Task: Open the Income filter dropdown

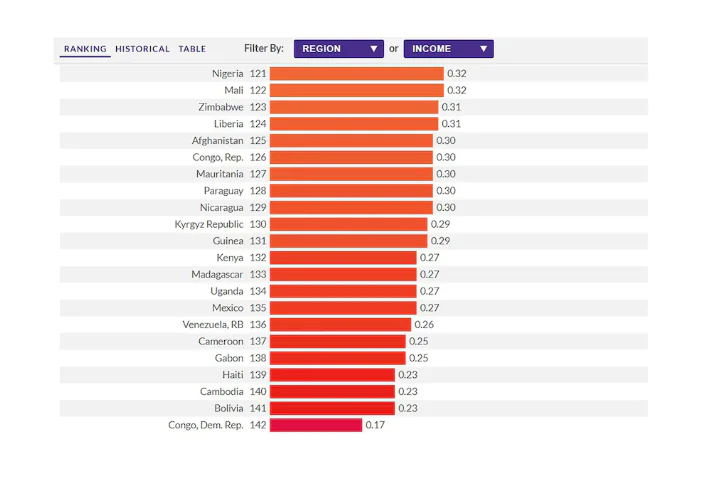Action: pyautogui.click(x=448, y=49)
